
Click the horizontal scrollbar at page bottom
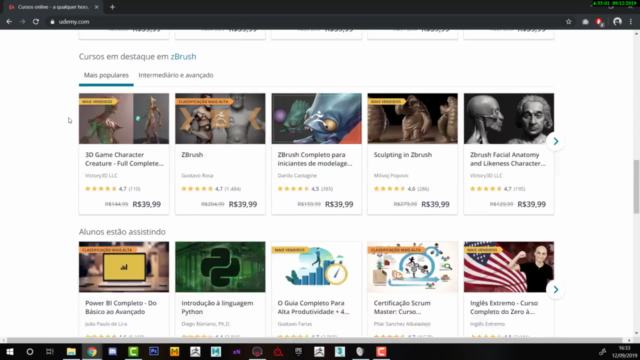pos(314,340)
